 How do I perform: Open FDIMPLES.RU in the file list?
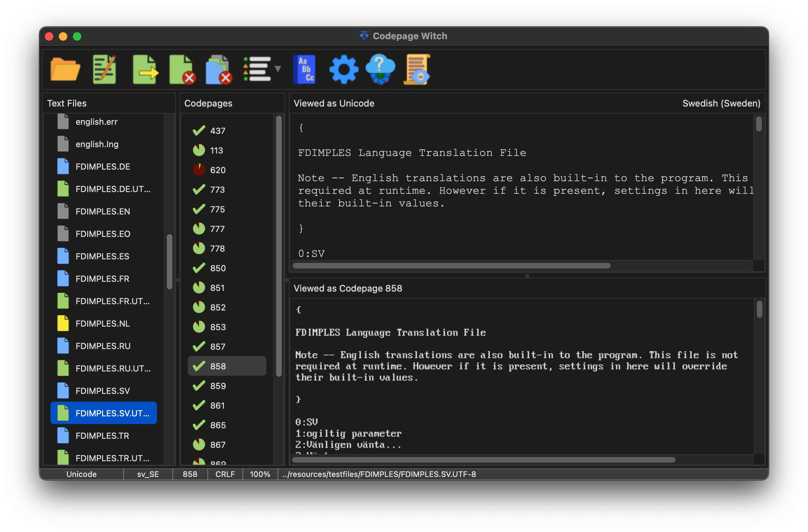(x=102, y=346)
